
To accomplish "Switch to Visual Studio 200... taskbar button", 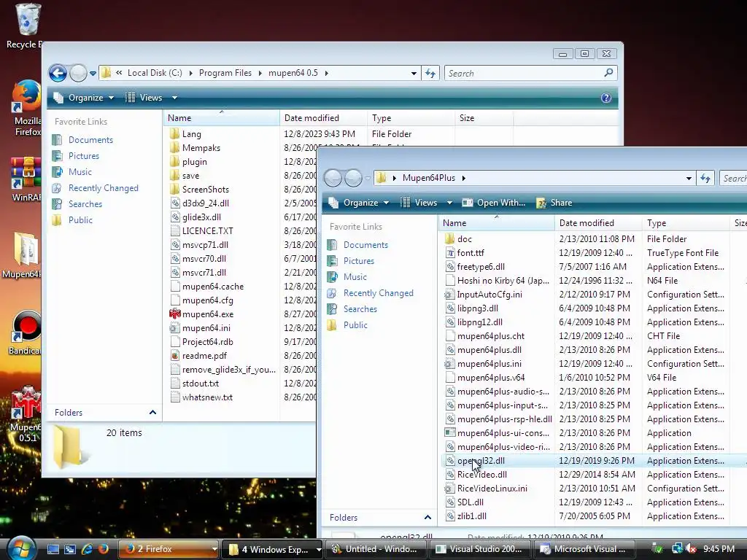I will [480, 549].
